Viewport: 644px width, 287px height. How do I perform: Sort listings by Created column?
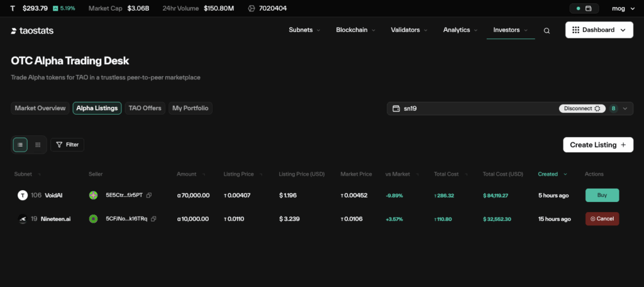552,174
